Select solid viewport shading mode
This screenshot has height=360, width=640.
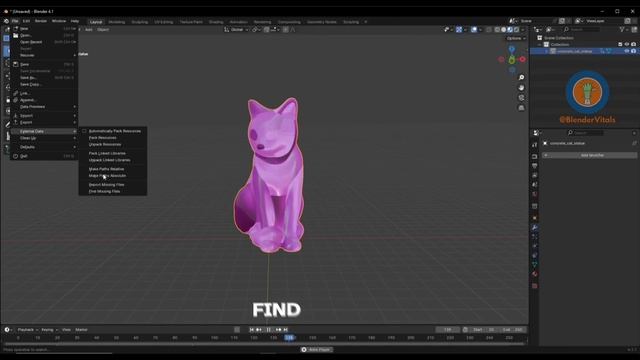(x=504, y=30)
